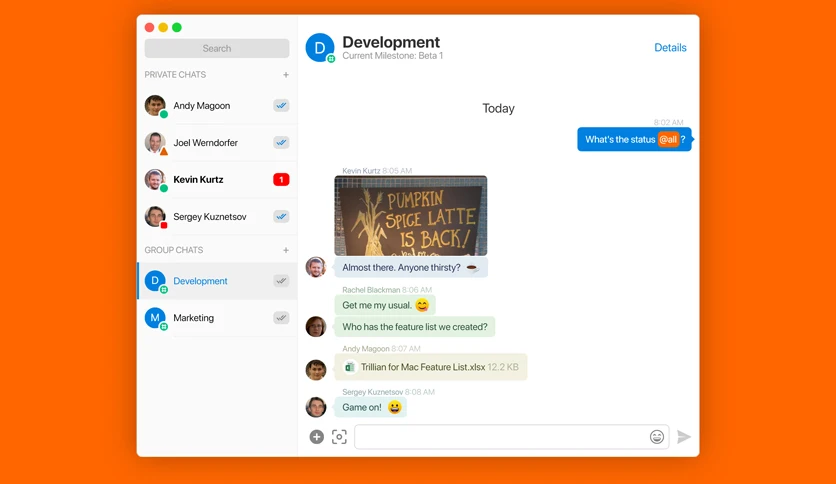Click the Development chat read receipt checkmark
Image resolution: width=836 pixels, height=484 pixels.
[281, 281]
